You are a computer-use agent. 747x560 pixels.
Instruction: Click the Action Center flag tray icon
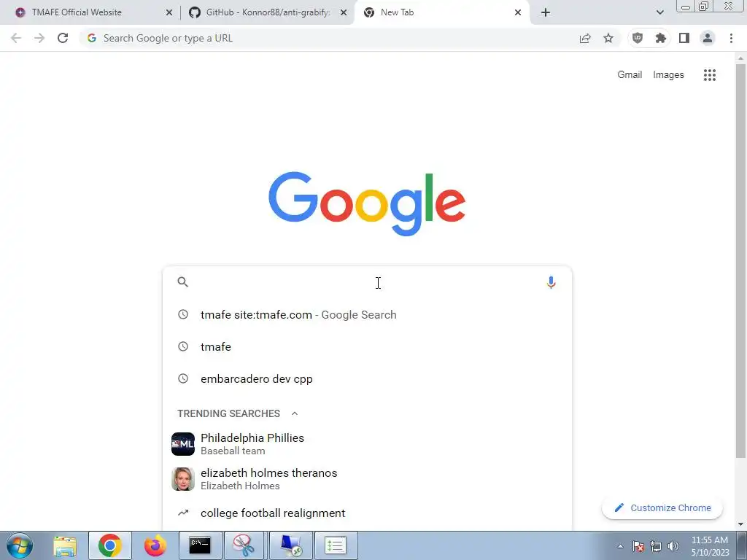(x=638, y=546)
